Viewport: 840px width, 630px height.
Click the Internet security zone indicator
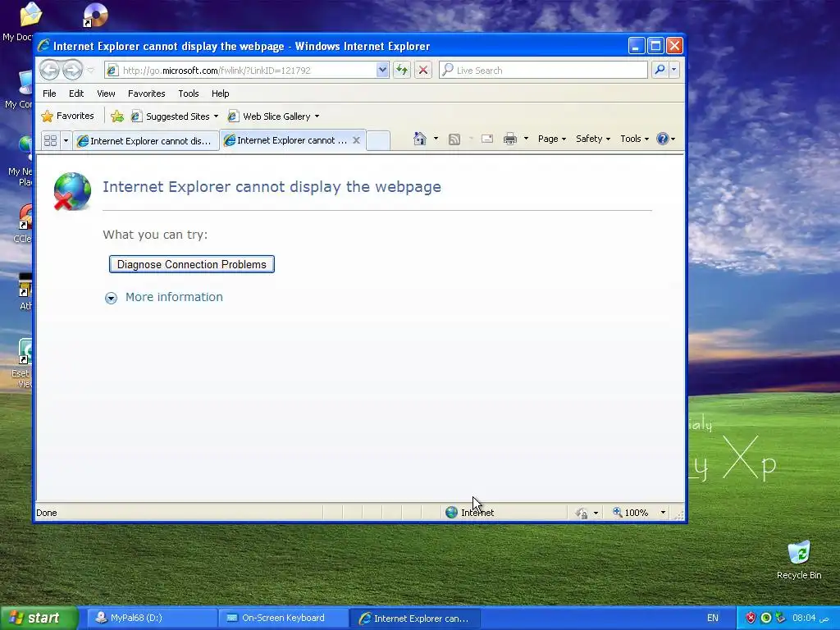(x=470, y=513)
